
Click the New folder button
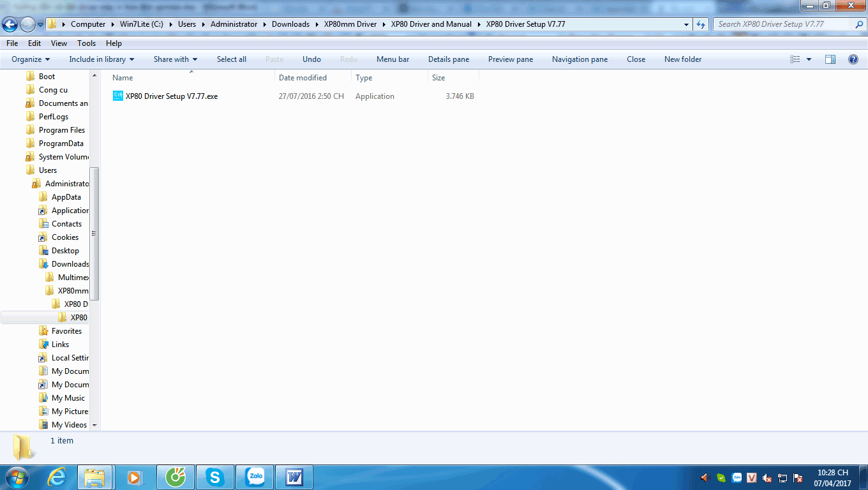(x=683, y=59)
